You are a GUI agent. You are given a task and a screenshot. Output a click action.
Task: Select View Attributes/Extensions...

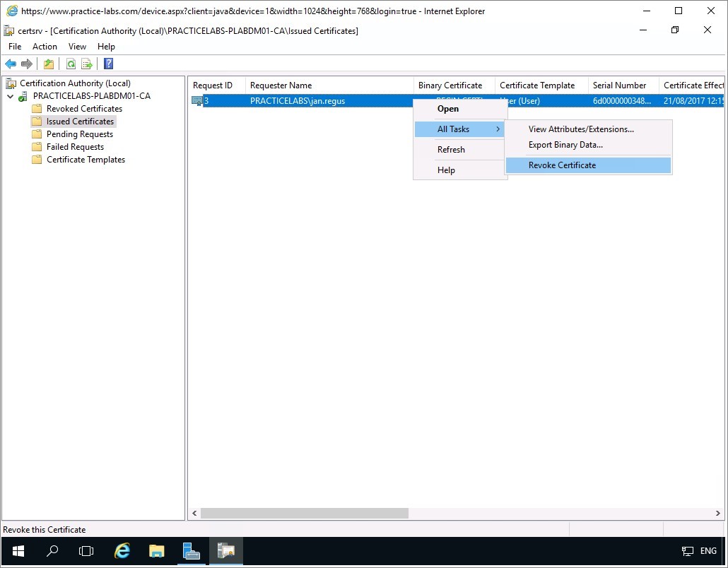588,129
